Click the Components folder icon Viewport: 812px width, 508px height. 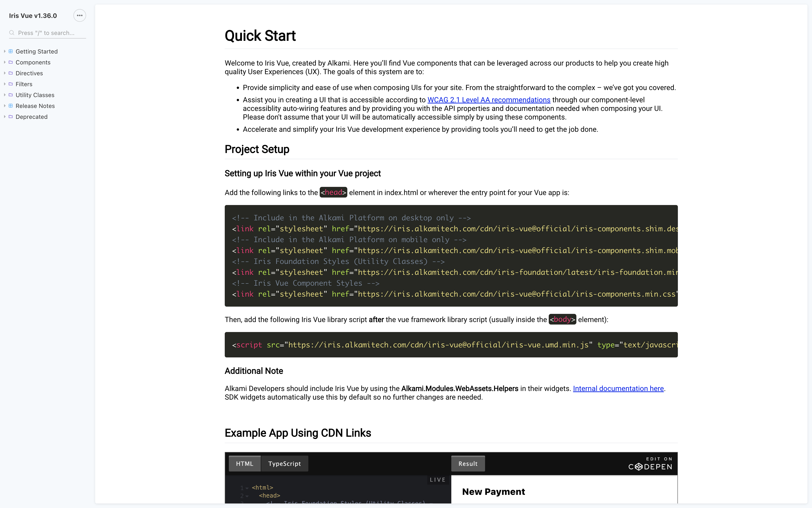coord(11,62)
